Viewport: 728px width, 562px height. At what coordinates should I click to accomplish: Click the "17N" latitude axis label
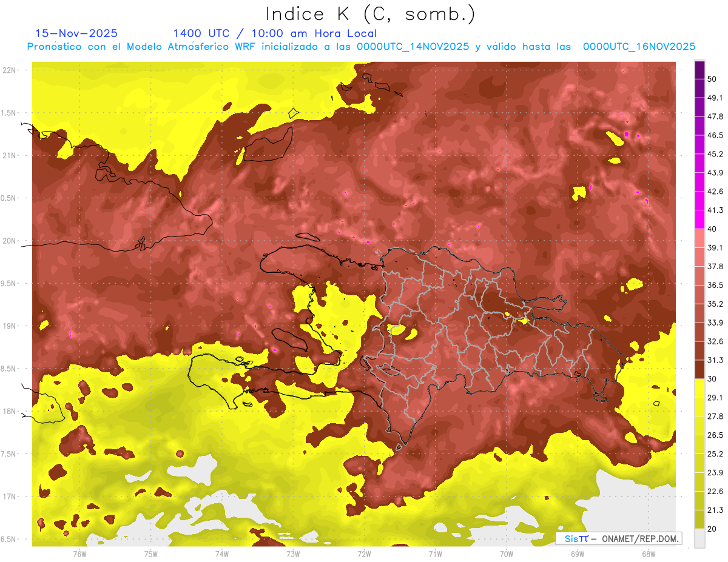click(x=9, y=497)
